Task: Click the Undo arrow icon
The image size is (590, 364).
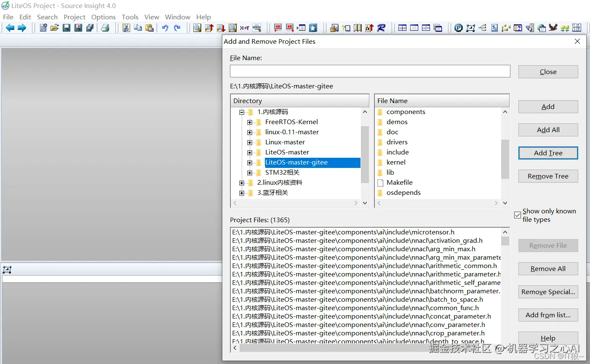Action: pos(165,28)
